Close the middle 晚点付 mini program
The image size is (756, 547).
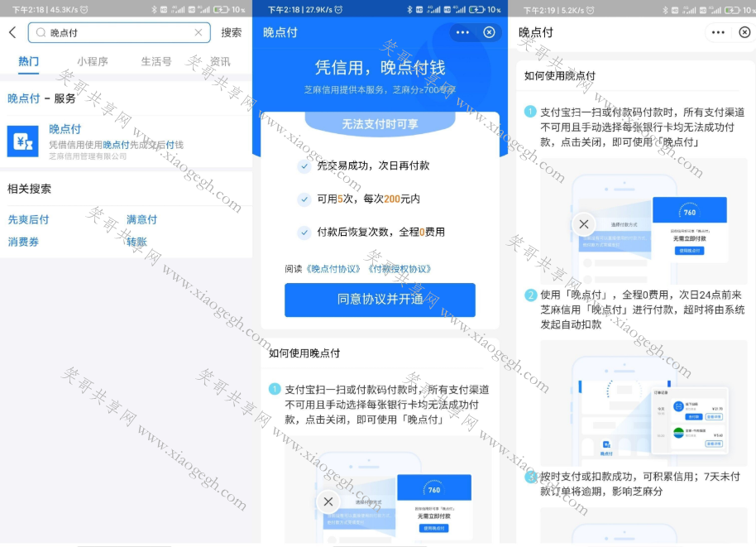pos(489,32)
